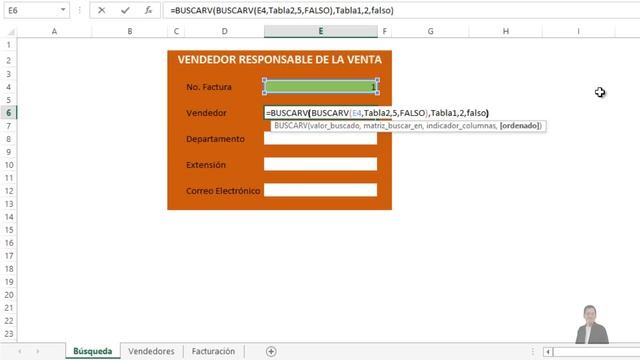Image resolution: width=640 pixels, height=360 pixels.
Task: Click the Correo Electrónico result cell
Action: tap(321, 190)
